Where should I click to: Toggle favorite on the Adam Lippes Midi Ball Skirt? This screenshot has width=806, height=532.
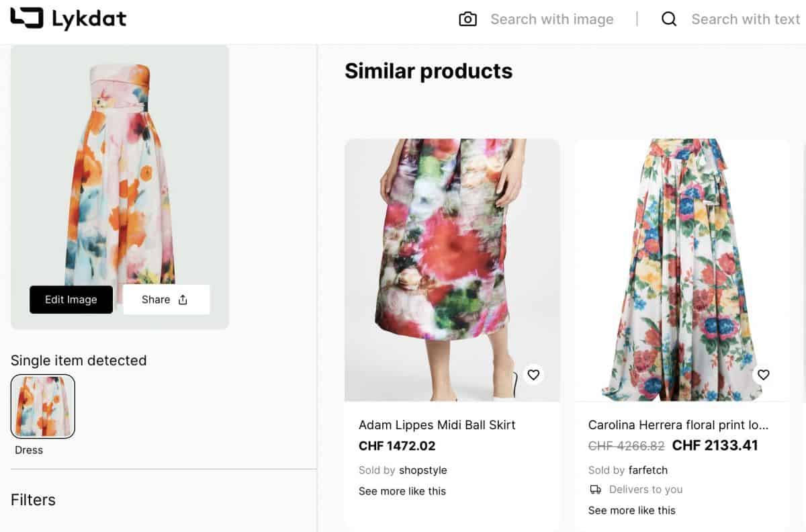click(x=533, y=374)
